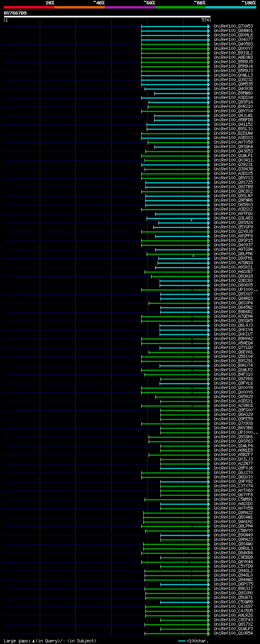The height and width of the screenshot is (644, 260).
Task: Click the UniRef100_Q2V8J8 label
Action: (233, 231)
